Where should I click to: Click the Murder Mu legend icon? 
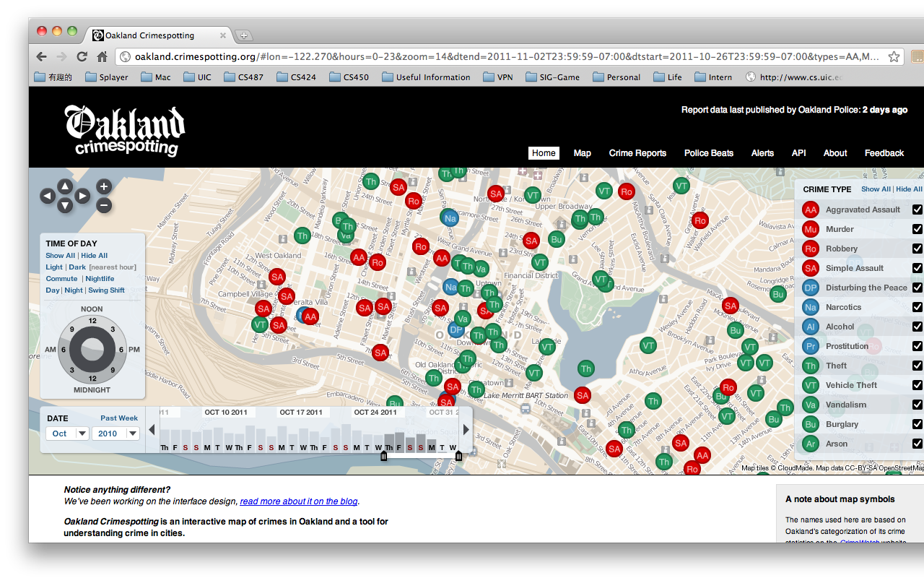coord(811,229)
